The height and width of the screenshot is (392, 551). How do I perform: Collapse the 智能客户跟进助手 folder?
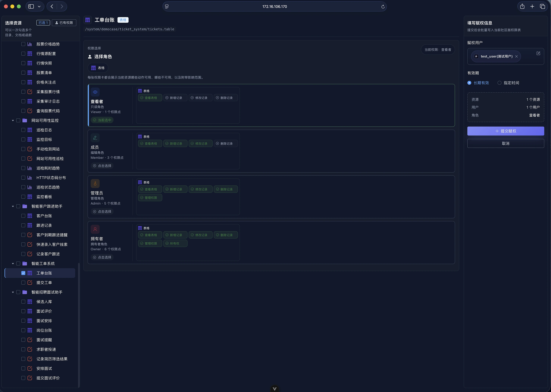13,206
